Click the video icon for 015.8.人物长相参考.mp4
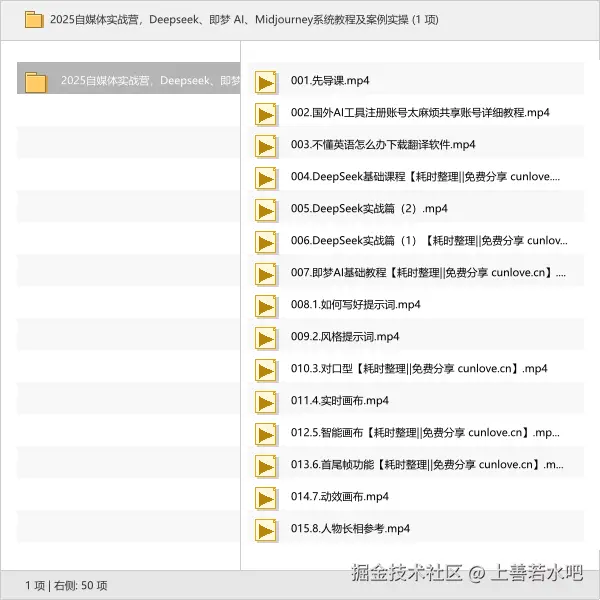The image size is (600, 600). tap(266, 530)
